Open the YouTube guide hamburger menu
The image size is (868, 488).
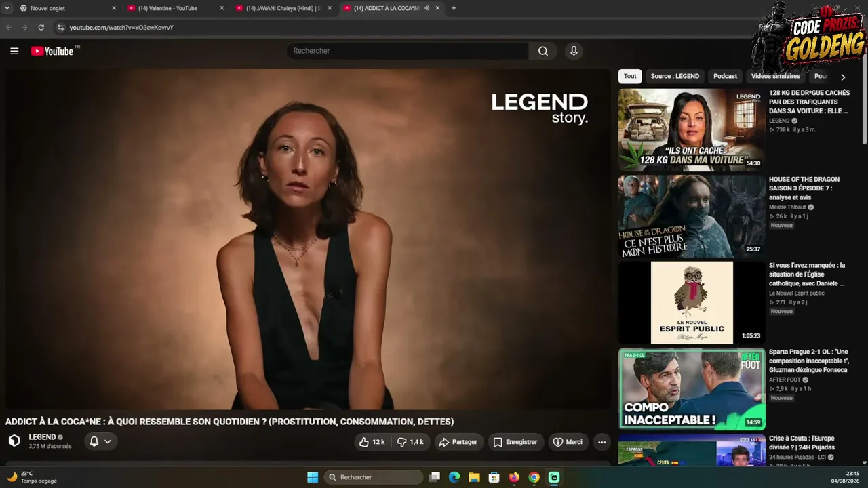click(x=14, y=51)
